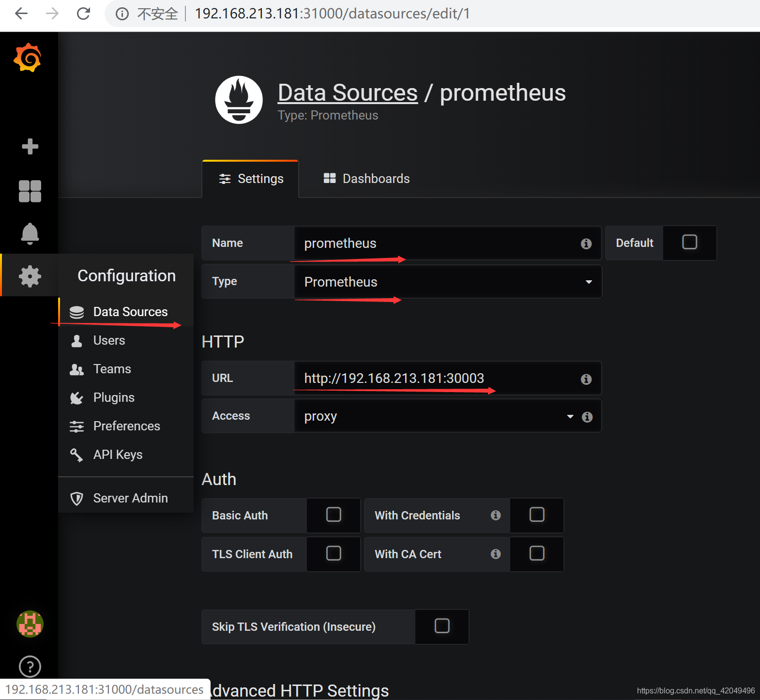Screen dimensions: 760x700
Task: Select Data Sources in Configuration menu
Action: click(126, 312)
